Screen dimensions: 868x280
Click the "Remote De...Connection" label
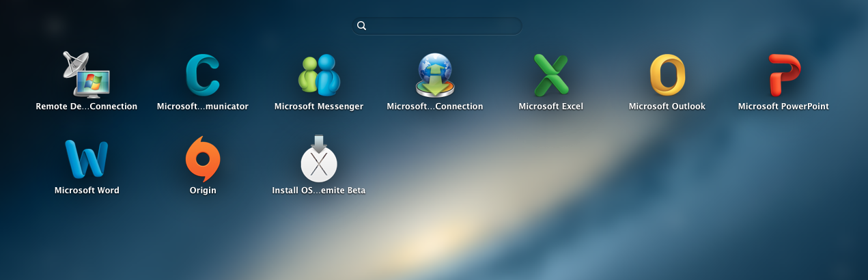[87, 107]
